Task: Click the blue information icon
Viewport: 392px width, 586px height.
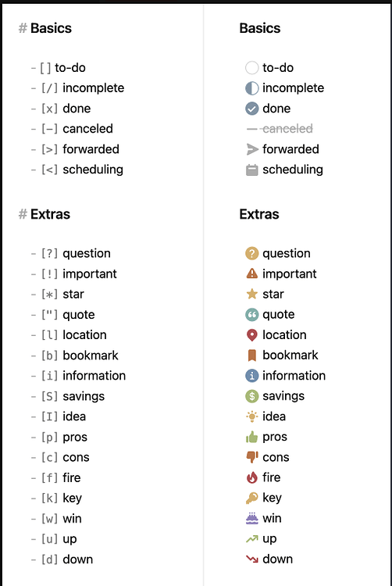Action: [x=251, y=376]
